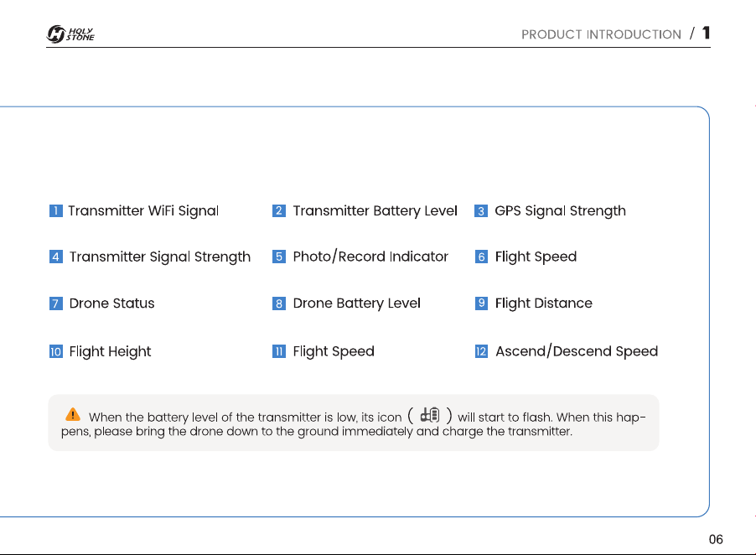Click the blue number 12 badge
The image size is (756, 555).
click(481, 351)
